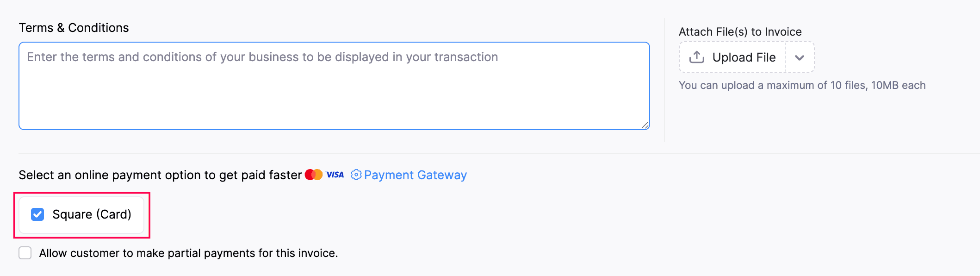Click the maximum 10 files hint text
The width and height of the screenshot is (980, 276).
[x=802, y=85]
